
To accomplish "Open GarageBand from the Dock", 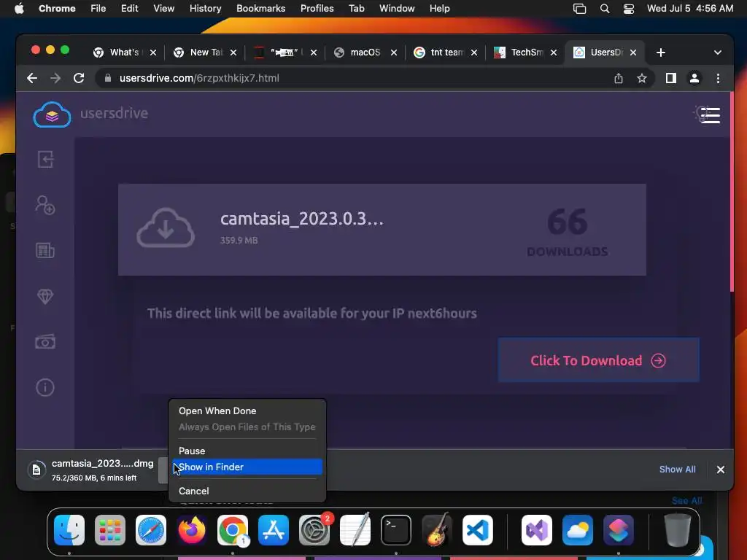I will pos(437,529).
